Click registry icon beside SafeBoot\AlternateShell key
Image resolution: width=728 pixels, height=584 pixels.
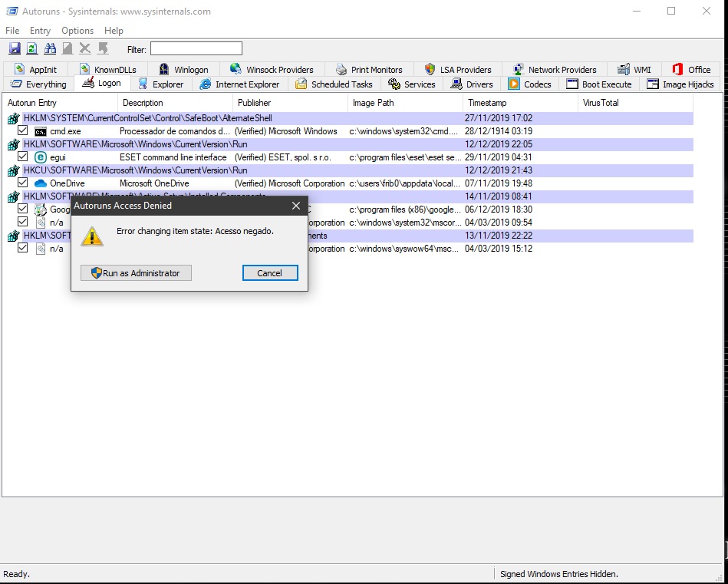pos(14,118)
